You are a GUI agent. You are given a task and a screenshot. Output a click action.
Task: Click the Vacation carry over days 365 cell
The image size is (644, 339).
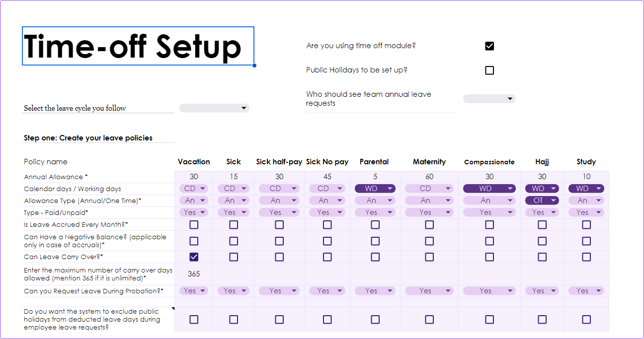pyautogui.click(x=194, y=274)
